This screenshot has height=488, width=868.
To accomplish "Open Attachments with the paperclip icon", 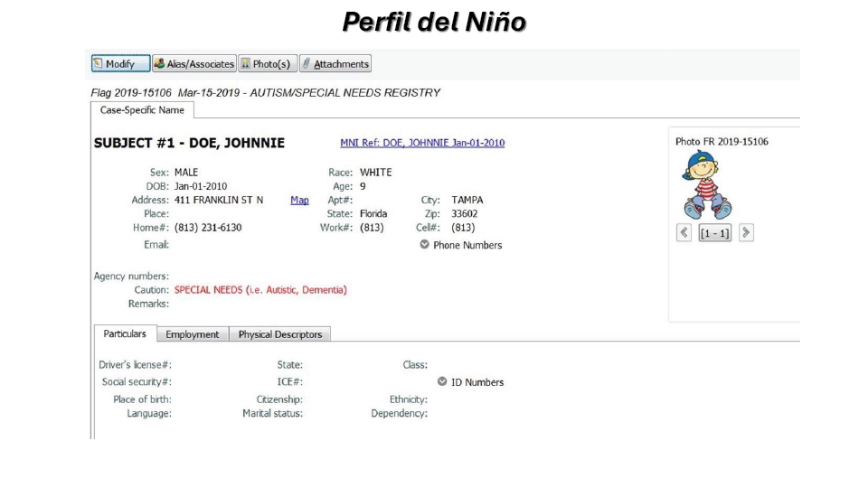I will click(x=335, y=63).
